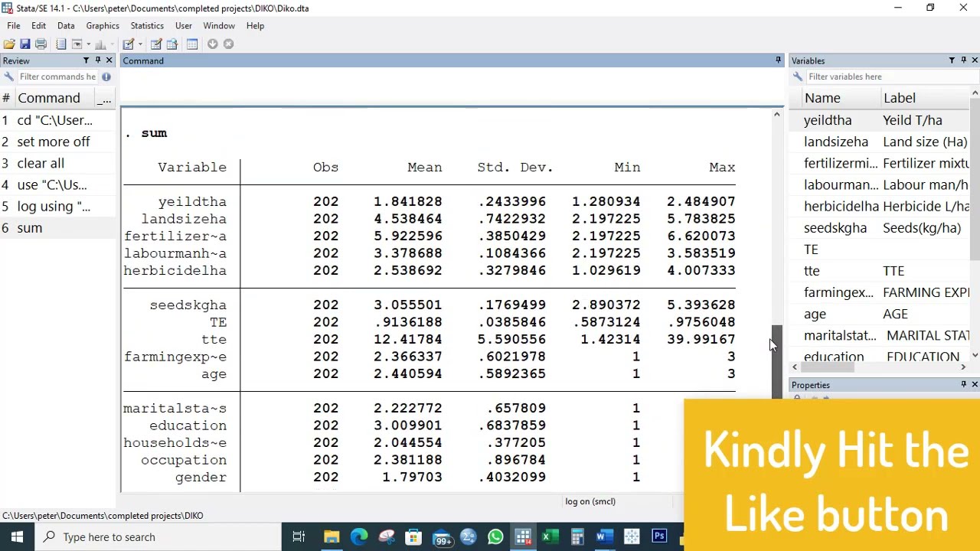This screenshot has width=980, height=551.
Task: Open the Log toolbar icon
Action: pos(61,44)
